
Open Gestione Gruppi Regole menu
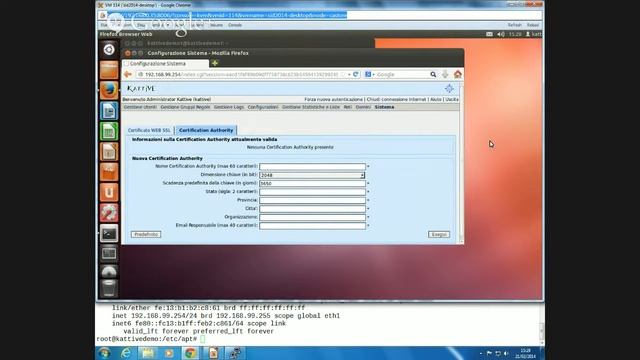pos(185,107)
